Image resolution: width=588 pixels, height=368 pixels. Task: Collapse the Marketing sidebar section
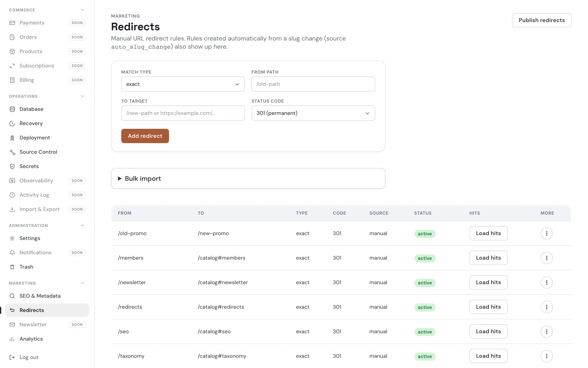[x=82, y=283]
